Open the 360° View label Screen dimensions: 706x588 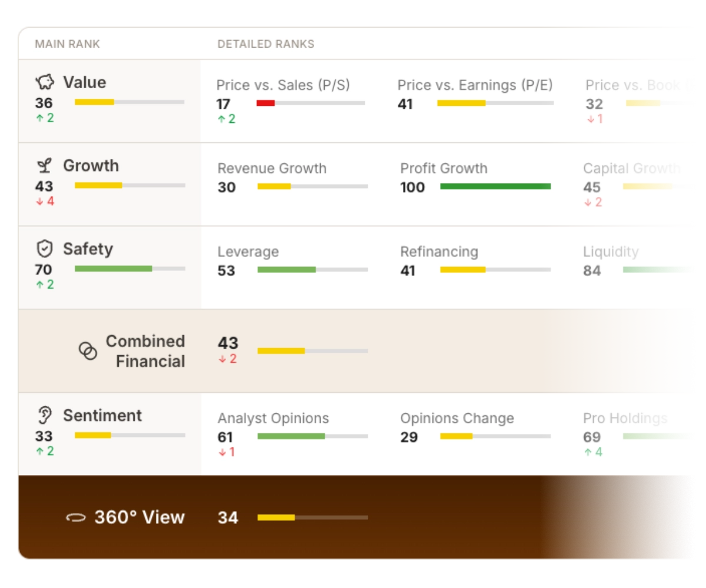coord(139,517)
